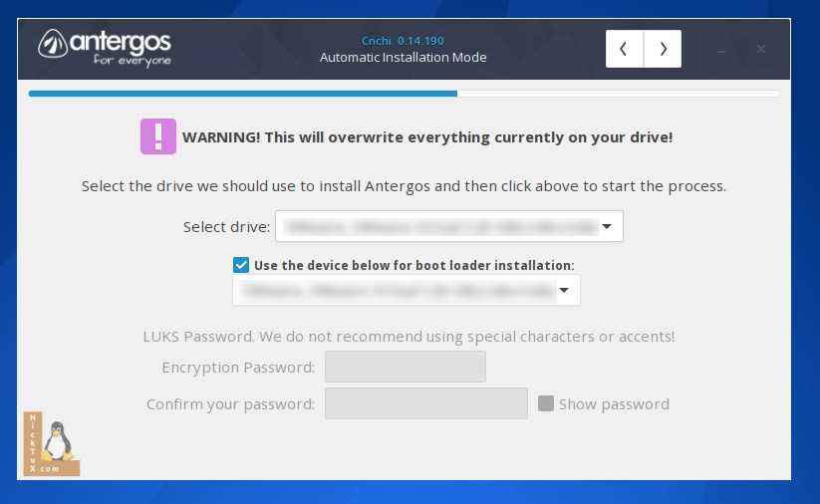The height and width of the screenshot is (504, 820).
Task: Click the drive selection instruction sentence
Action: tap(404, 186)
